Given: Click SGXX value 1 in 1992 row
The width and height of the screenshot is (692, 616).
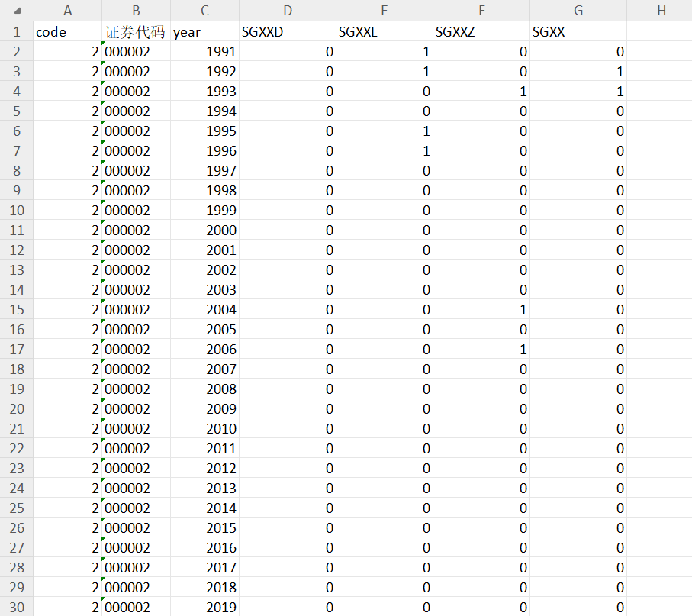Looking at the screenshot, I should point(578,72).
